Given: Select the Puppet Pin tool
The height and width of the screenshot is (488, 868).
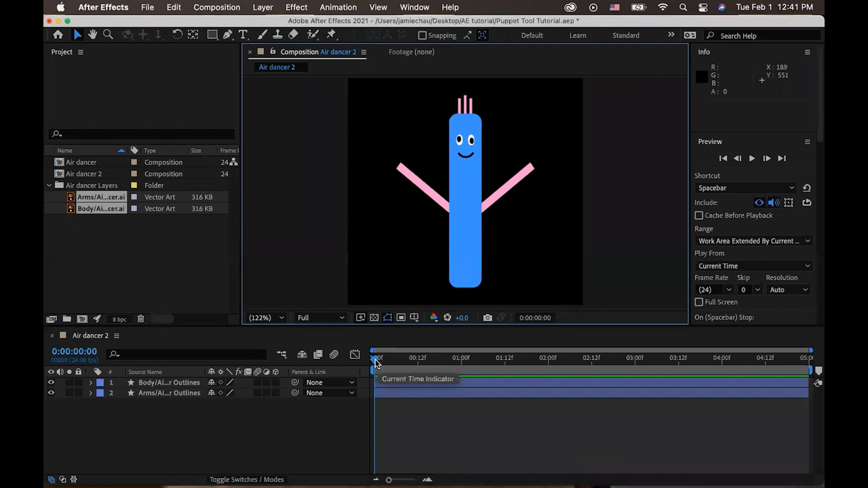Looking at the screenshot, I should coord(332,34).
